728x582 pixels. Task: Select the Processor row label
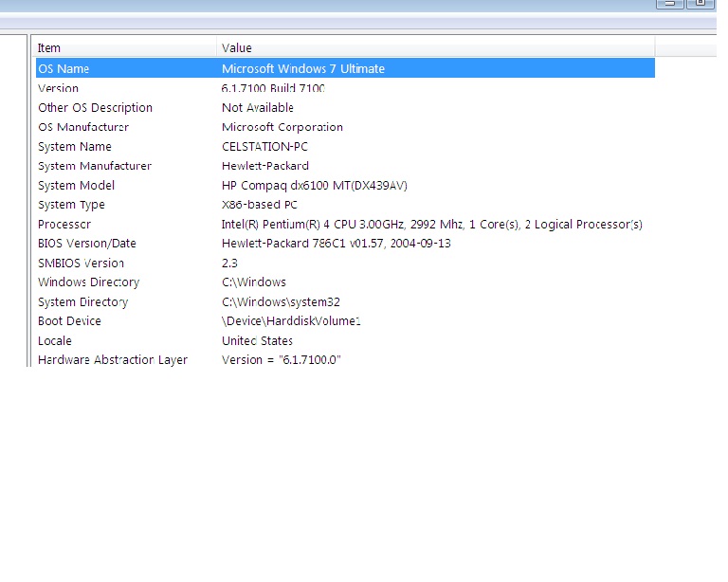tap(64, 224)
